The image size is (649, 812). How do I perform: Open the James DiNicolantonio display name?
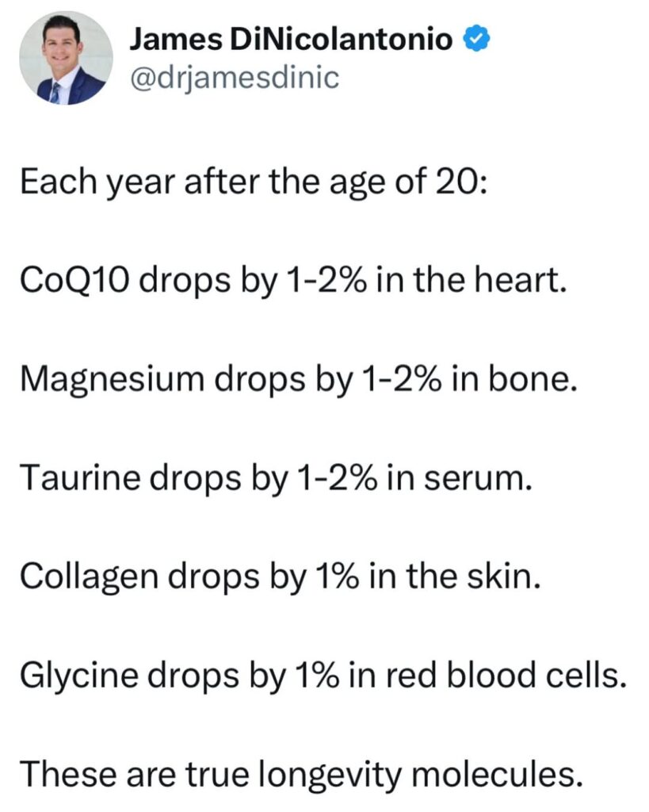(x=291, y=40)
